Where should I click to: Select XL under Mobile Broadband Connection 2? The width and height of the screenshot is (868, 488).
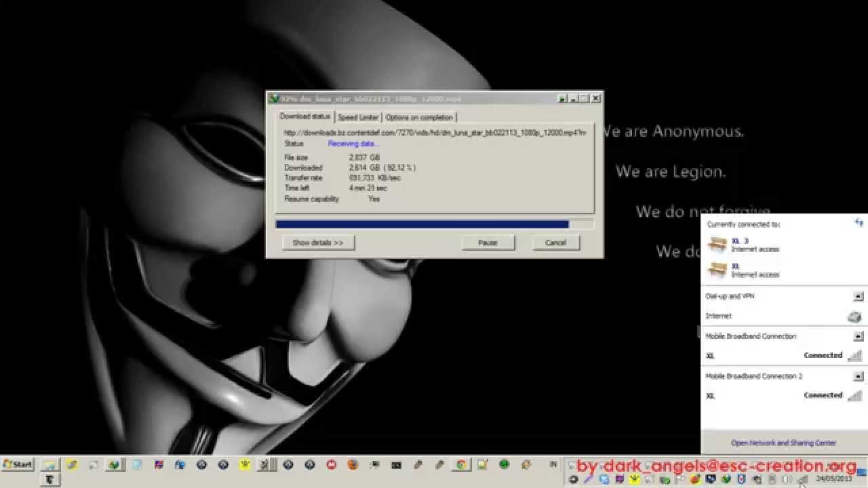coord(783,395)
